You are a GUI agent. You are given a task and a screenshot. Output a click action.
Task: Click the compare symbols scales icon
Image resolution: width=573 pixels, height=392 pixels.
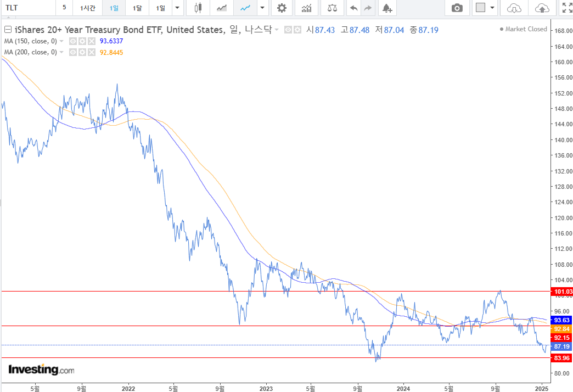[x=332, y=8]
